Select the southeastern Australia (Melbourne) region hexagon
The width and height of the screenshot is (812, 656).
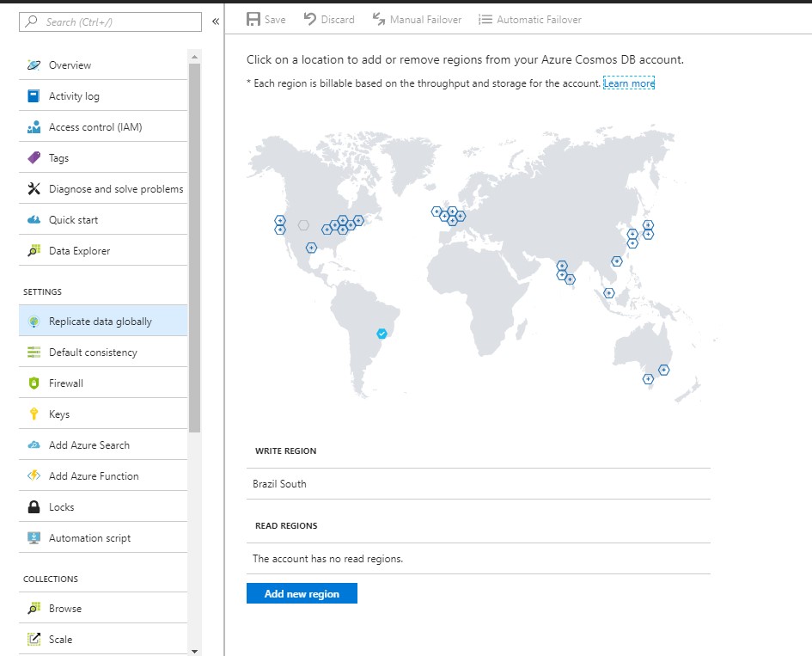[x=648, y=379]
